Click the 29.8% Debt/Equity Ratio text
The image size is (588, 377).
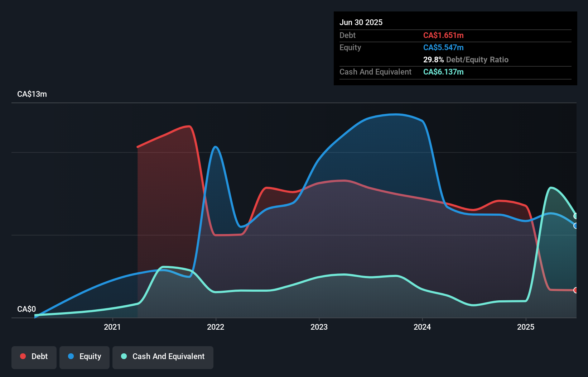pos(466,59)
